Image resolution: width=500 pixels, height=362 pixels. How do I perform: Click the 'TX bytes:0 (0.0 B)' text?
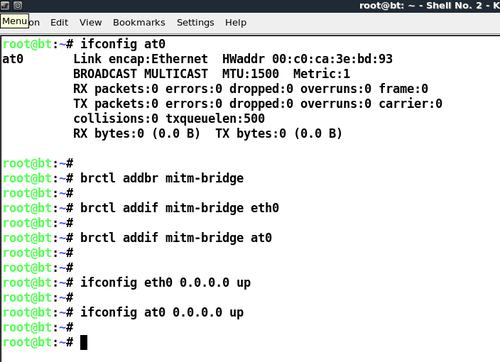pyautogui.click(x=279, y=134)
